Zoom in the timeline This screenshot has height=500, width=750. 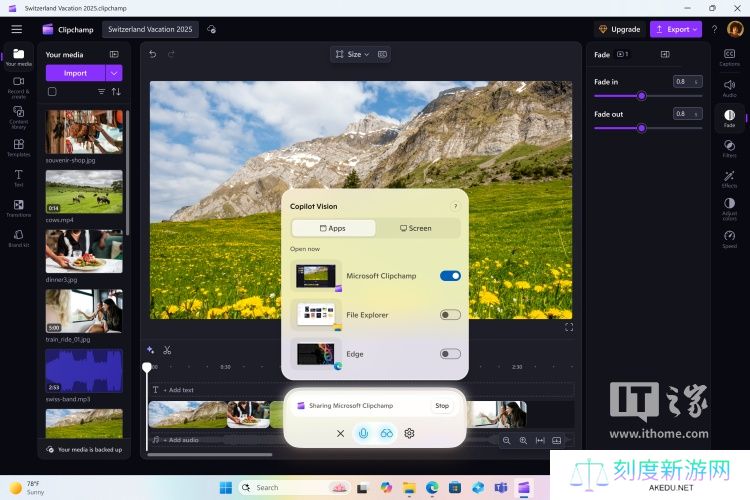pos(523,440)
